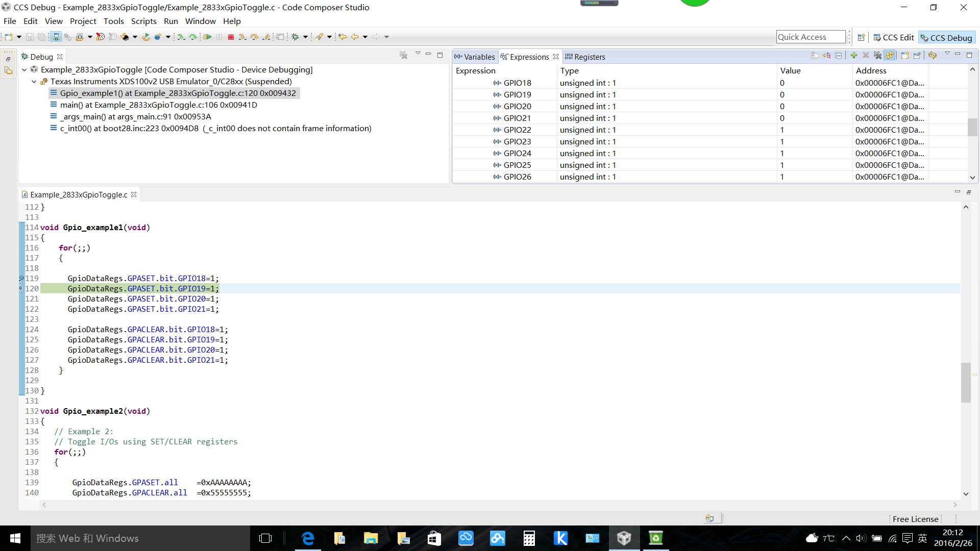
Task: Click Remove All Terminated icon in Debug view
Action: (x=403, y=55)
